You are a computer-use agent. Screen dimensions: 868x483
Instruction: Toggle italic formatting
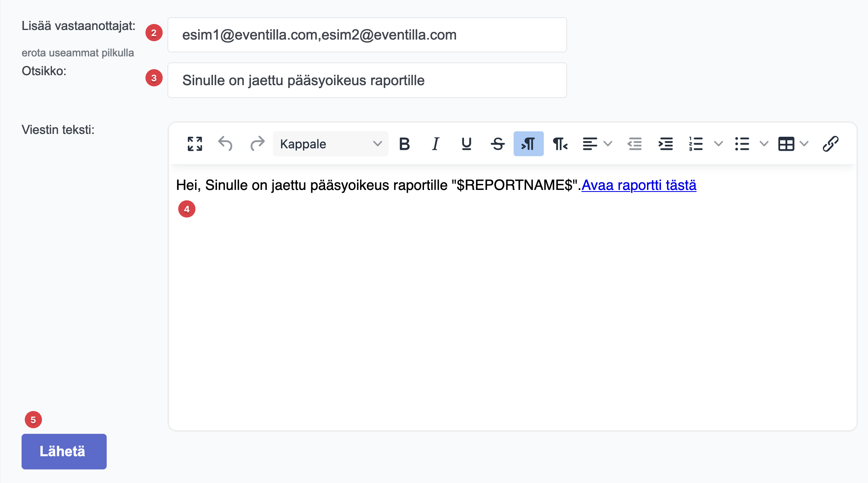(436, 144)
